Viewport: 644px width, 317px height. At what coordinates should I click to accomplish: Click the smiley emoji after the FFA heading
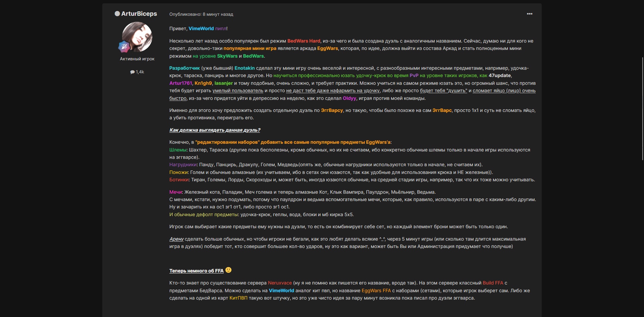tap(228, 270)
